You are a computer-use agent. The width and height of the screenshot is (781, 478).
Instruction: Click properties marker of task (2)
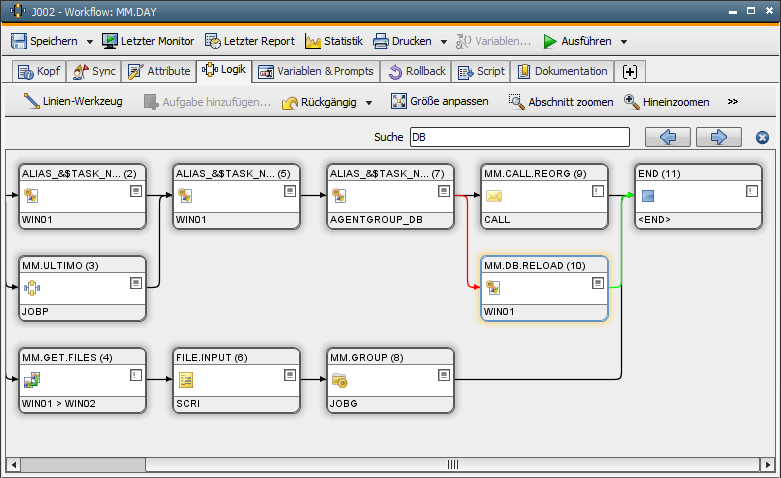[136, 191]
